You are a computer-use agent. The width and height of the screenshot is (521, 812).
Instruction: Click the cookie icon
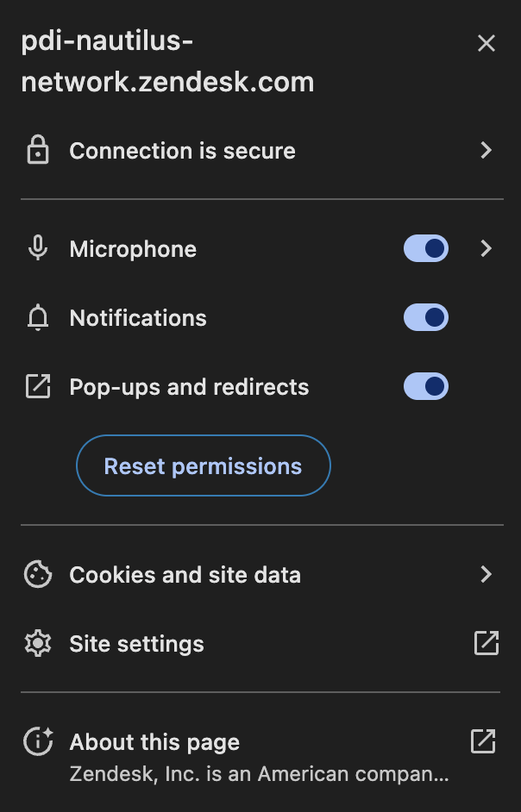pos(38,574)
